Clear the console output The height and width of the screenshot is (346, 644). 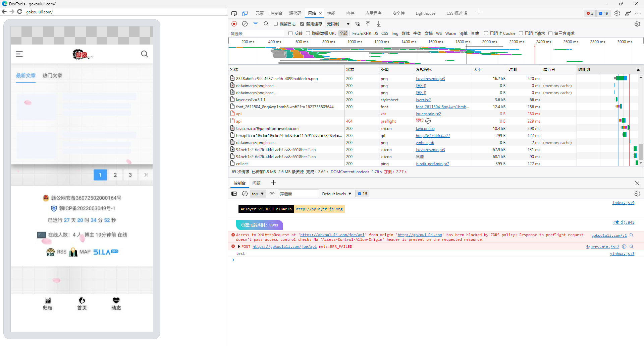click(245, 194)
